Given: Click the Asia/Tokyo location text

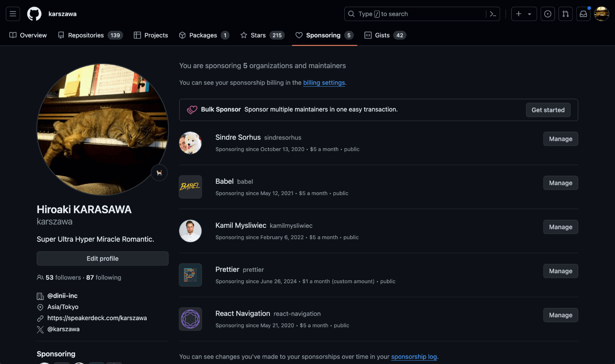Looking at the screenshot, I should (x=63, y=307).
